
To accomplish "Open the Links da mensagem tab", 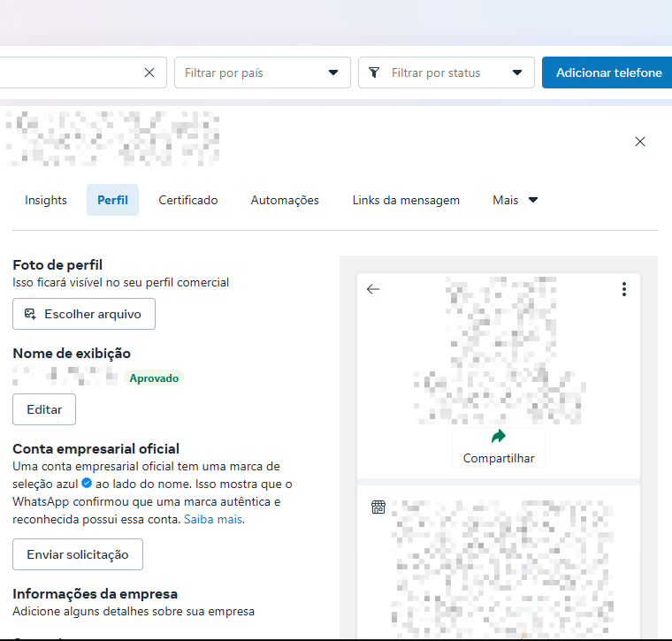I will click(406, 200).
